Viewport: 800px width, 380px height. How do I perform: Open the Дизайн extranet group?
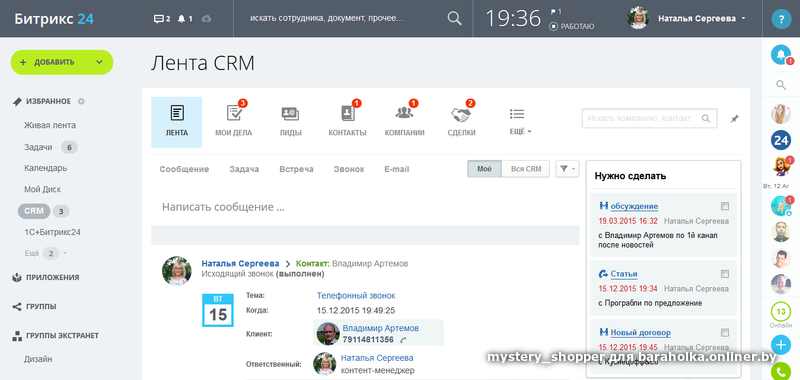coord(38,359)
